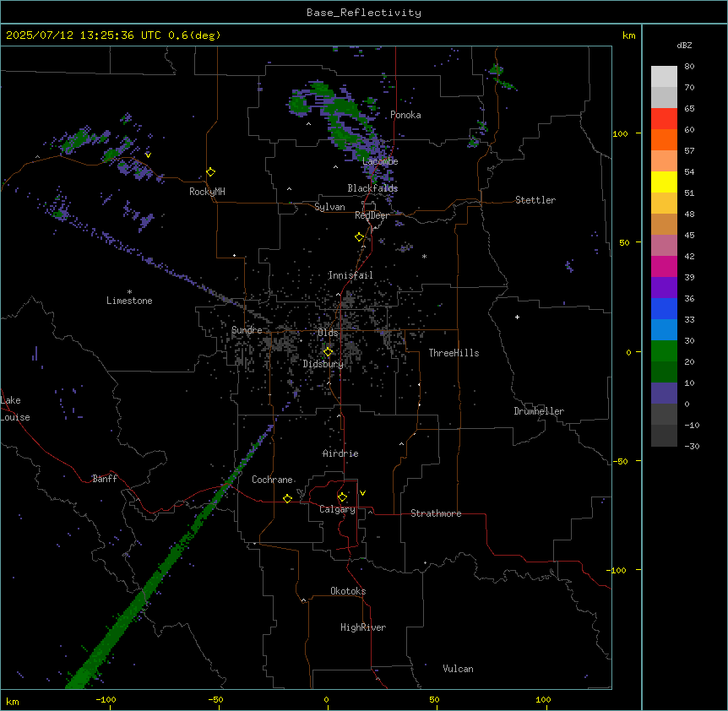This screenshot has width=728, height=711.
Task: Click the Ponoka city label
Action: 405,115
